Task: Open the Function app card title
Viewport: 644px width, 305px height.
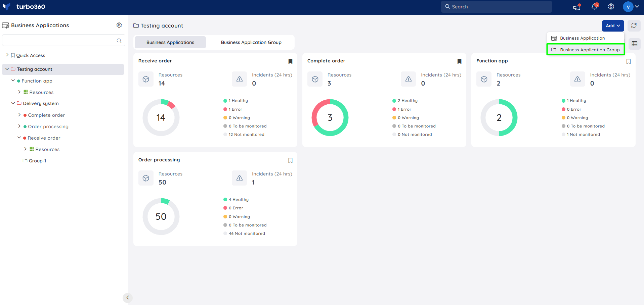Action: click(492, 61)
